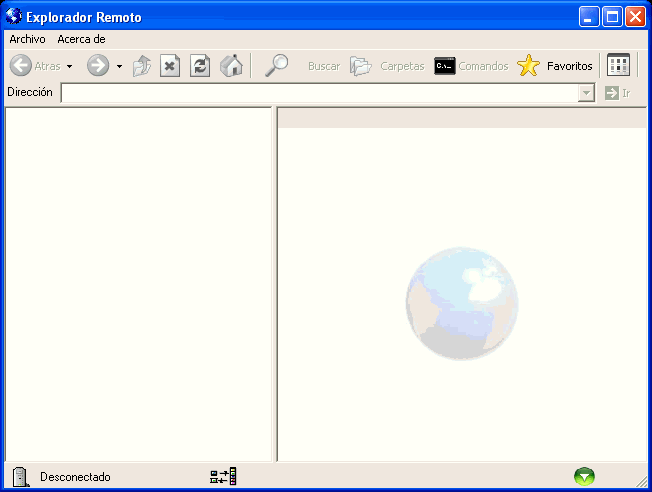Refresh the current remote view
This screenshot has width=652, height=492.
coord(201,66)
